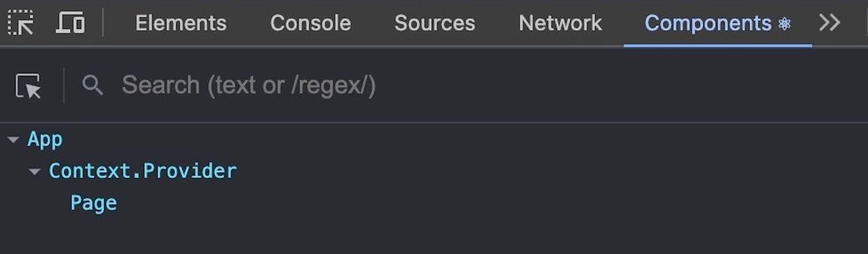Viewport: 868px width, 254px height.
Task: Select the App component in the tree
Action: point(45,139)
